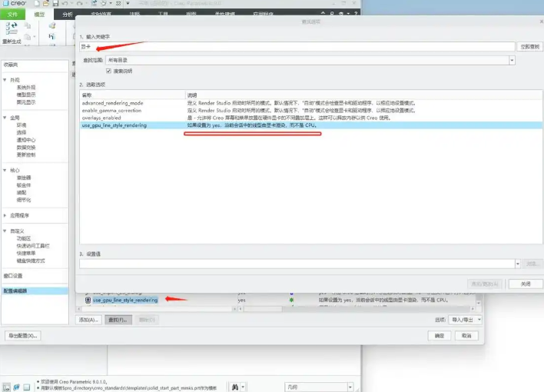Screen dimensions: 544x392
Task: Open the 导入/导出 dropdown
Action: [479, 319]
